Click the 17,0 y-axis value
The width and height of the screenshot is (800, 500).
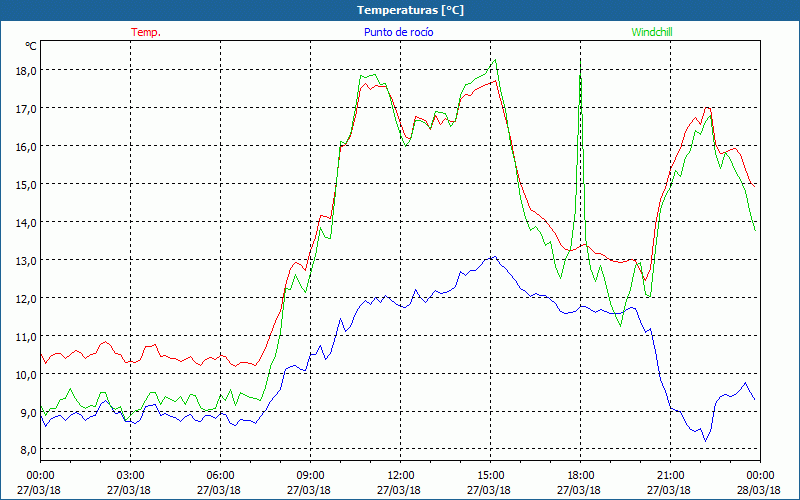(x=27, y=109)
